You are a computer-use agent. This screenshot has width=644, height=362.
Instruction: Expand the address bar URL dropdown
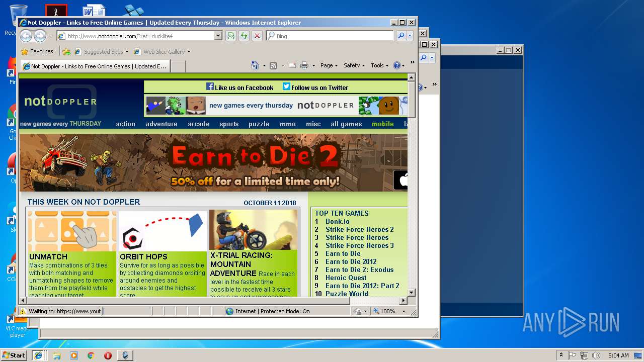click(218, 36)
